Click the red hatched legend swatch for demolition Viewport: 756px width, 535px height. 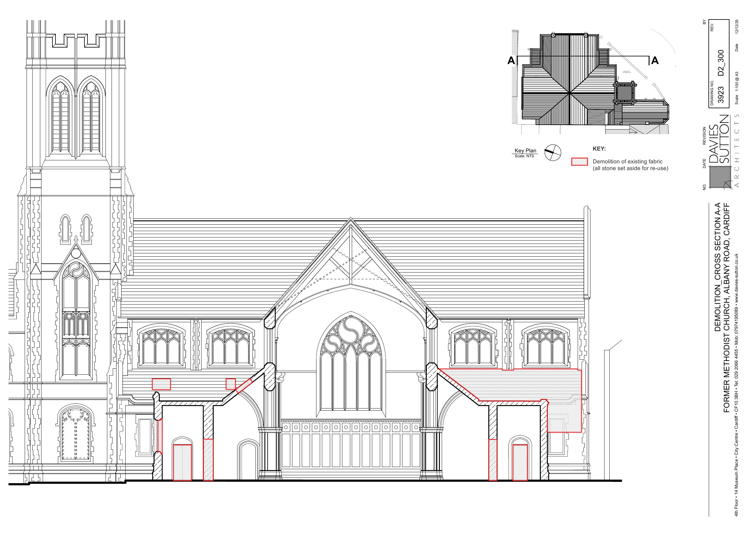point(580,162)
